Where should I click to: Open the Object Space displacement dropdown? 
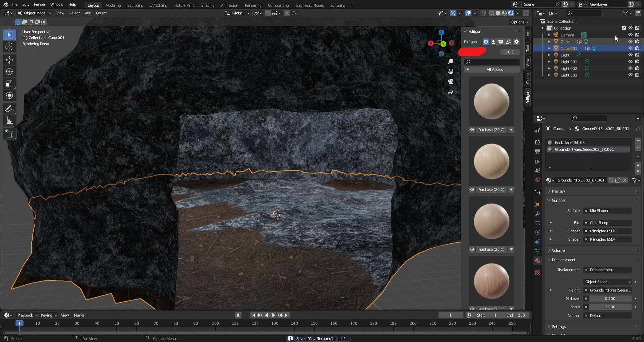[x=607, y=282]
